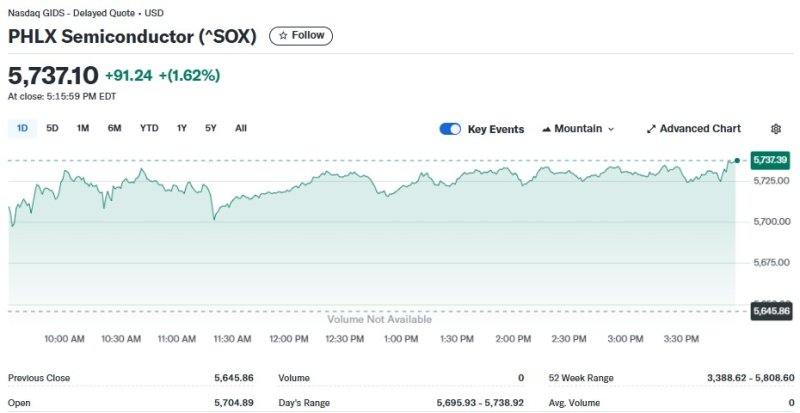Expand the Mountain chart type dropdown
800x413 pixels.
578,129
